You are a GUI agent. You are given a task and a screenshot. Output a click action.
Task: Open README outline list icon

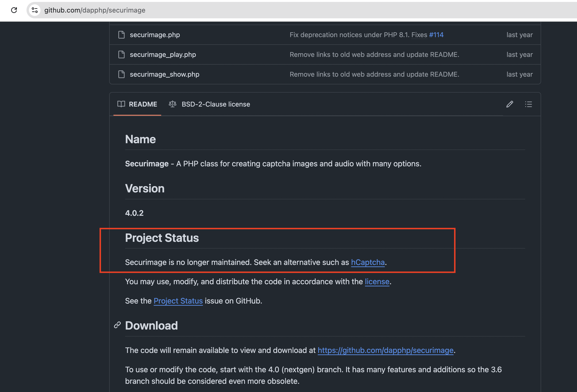[528, 104]
